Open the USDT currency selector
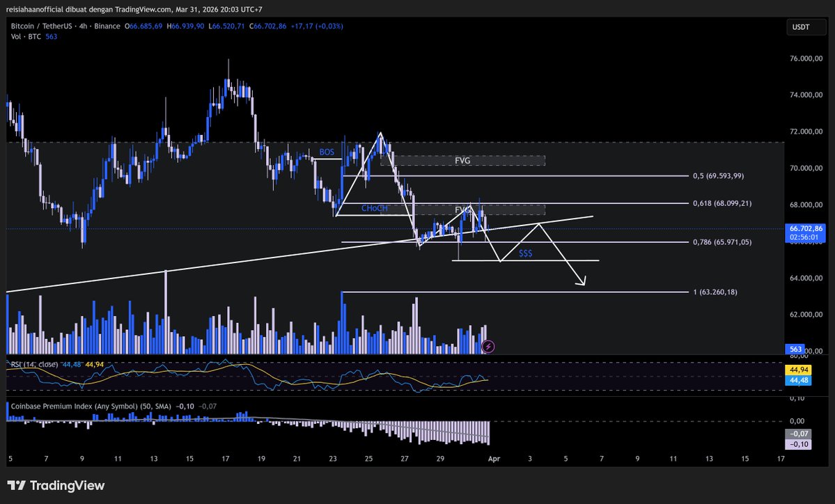This screenshot has height=504, width=835. pyautogui.click(x=806, y=27)
